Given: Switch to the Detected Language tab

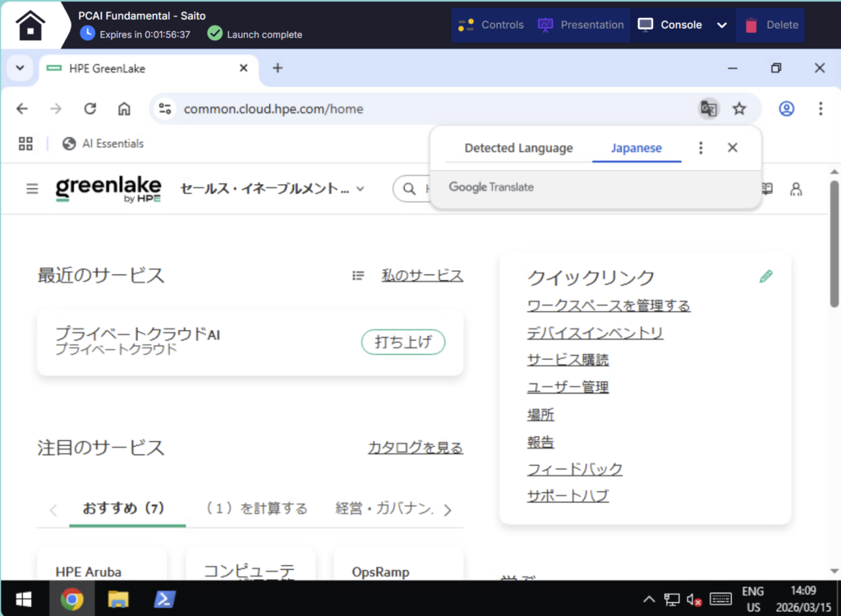Looking at the screenshot, I should (x=518, y=148).
